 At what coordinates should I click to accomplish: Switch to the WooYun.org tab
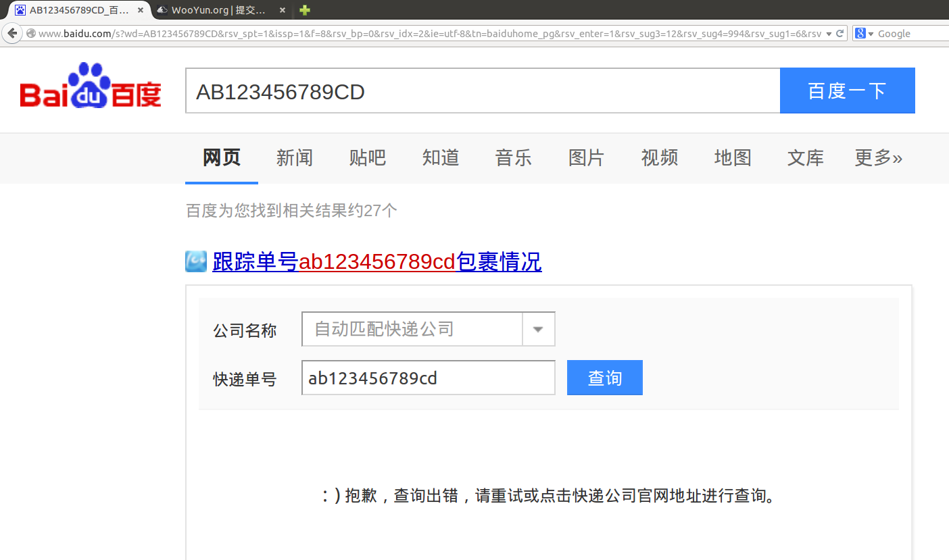pyautogui.click(x=222, y=10)
